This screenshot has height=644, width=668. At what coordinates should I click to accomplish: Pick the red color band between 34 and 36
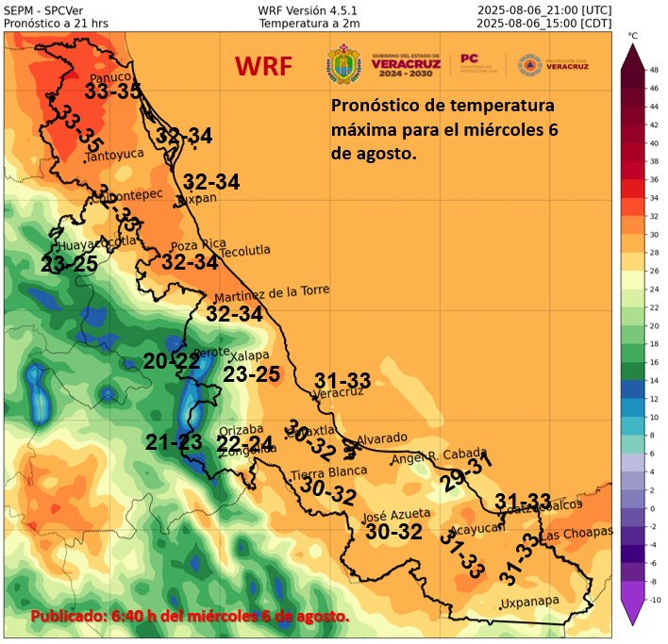click(630, 188)
